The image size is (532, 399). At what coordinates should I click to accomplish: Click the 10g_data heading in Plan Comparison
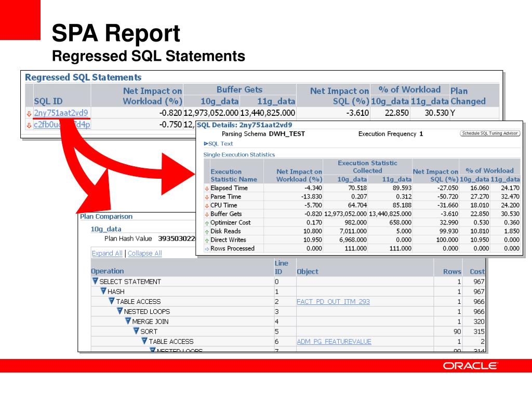point(106,229)
